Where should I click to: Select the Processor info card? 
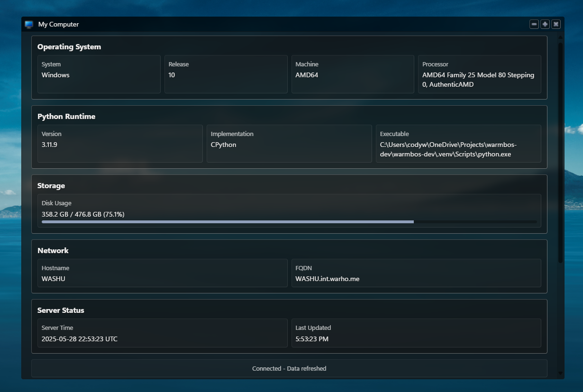479,74
